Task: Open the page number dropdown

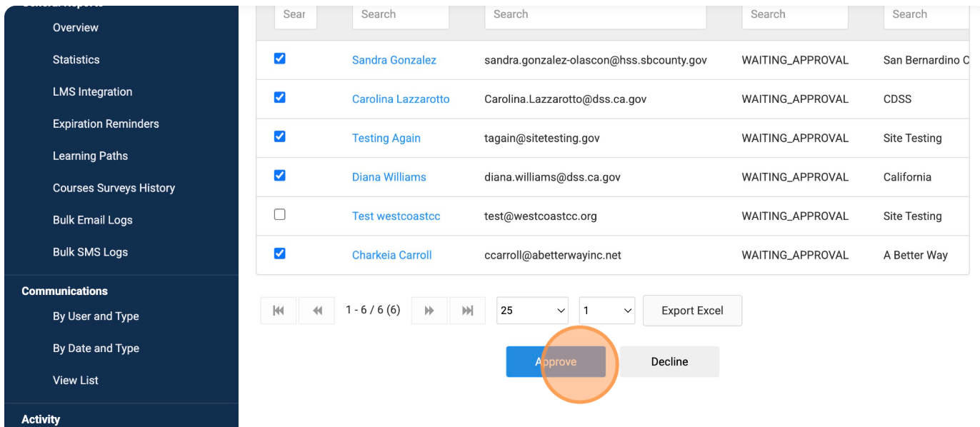Action: (x=607, y=311)
